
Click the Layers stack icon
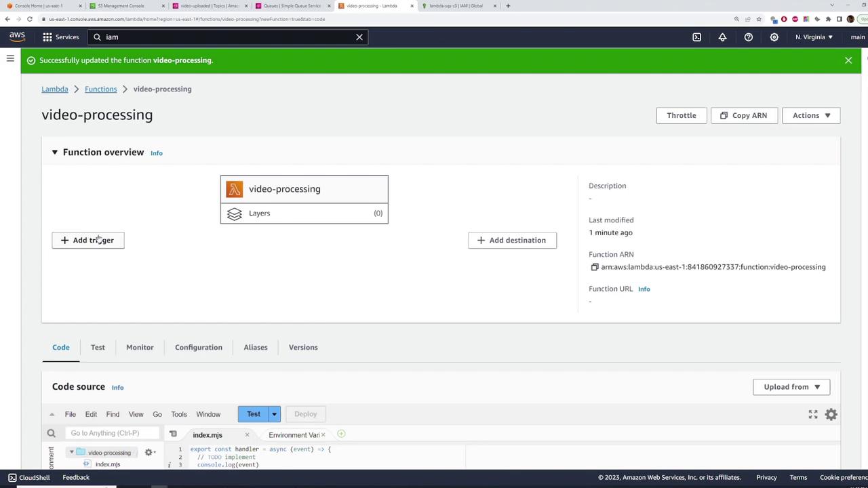click(x=235, y=213)
